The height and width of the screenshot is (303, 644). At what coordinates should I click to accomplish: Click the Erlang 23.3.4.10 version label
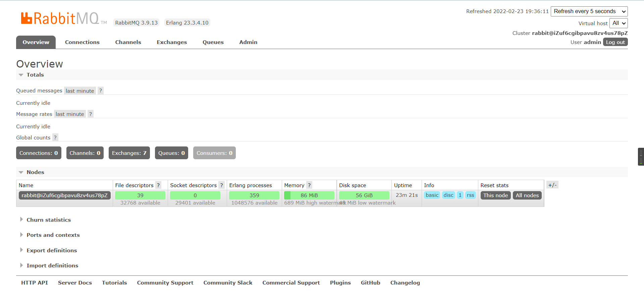(187, 23)
